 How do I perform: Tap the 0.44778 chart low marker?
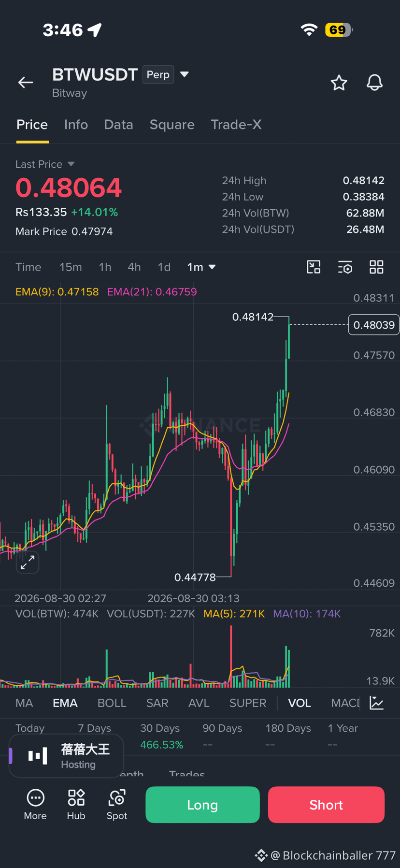(195, 577)
